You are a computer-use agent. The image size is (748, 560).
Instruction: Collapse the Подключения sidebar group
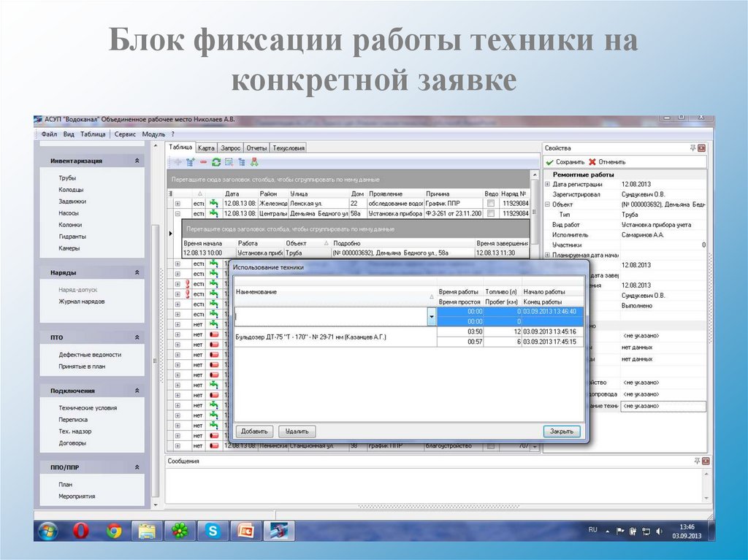click(x=137, y=390)
